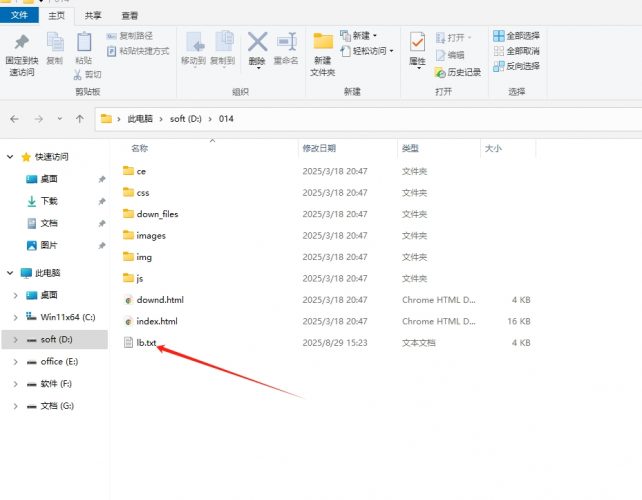Create a new folder from ribbon
642x500 pixels.
[x=322, y=53]
